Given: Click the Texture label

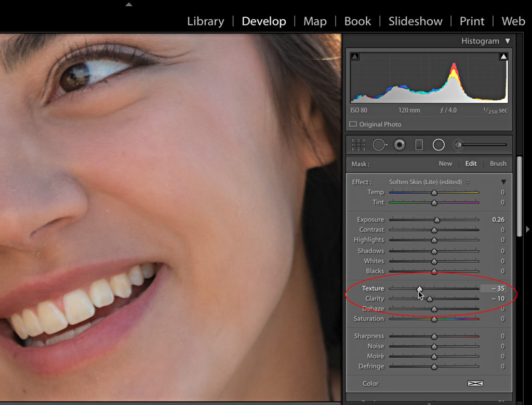Looking at the screenshot, I should tap(373, 288).
